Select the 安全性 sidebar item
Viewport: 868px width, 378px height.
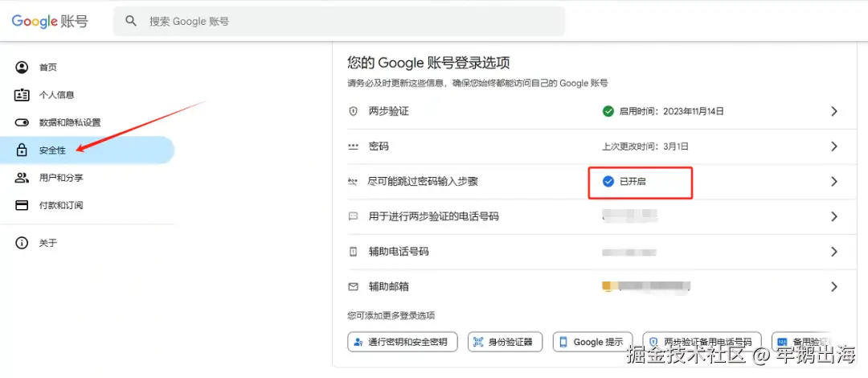[87, 150]
